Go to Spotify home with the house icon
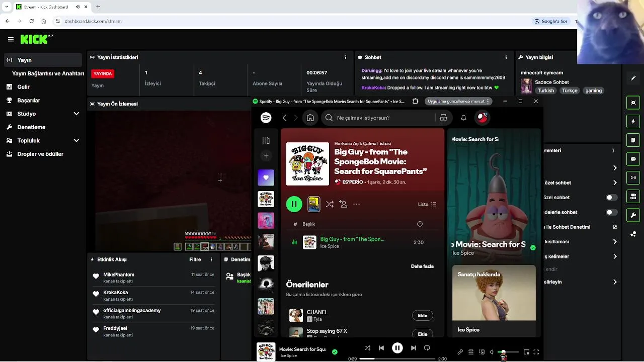 (310, 118)
